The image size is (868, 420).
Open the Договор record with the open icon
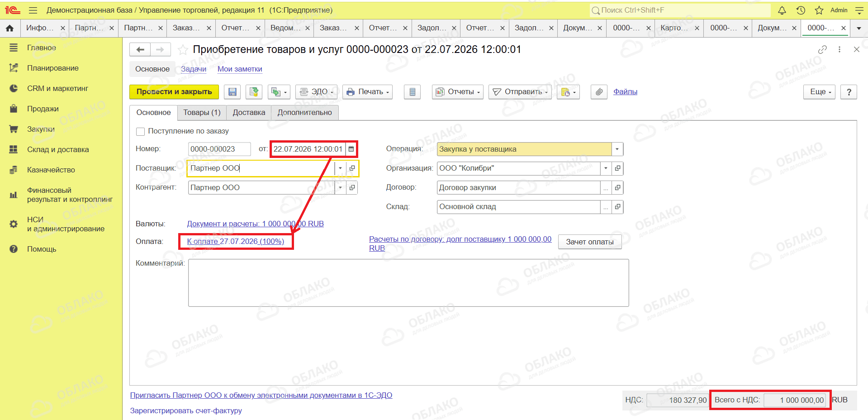(617, 187)
